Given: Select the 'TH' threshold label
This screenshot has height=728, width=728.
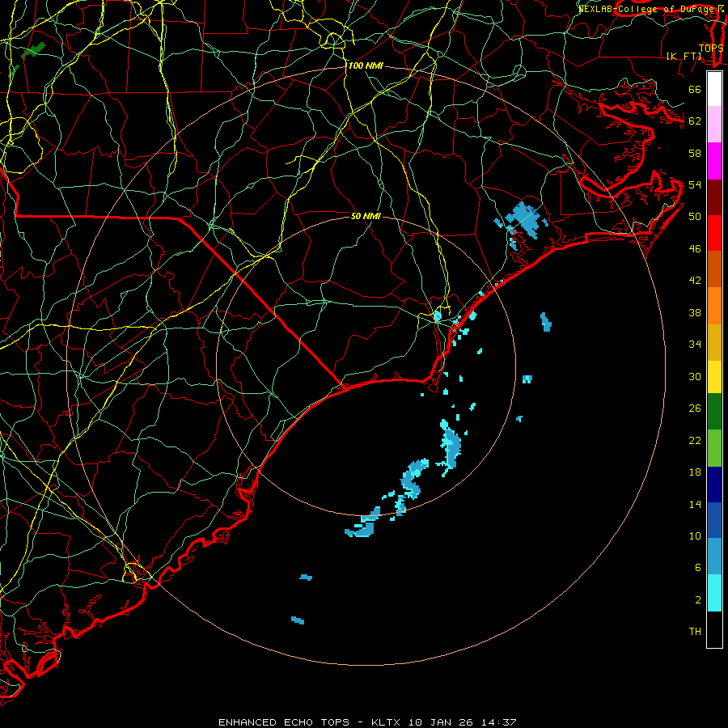Looking at the screenshot, I should coord(695,631).
